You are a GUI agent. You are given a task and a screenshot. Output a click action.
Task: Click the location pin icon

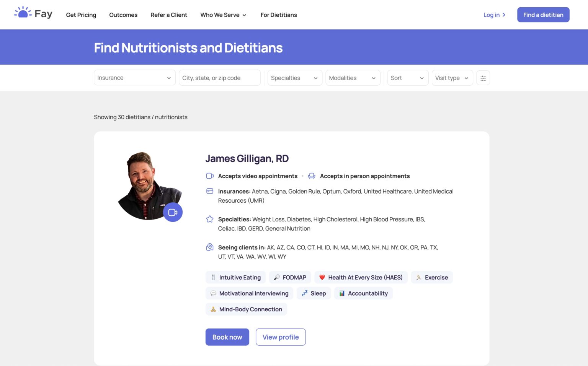pos(210,247)
